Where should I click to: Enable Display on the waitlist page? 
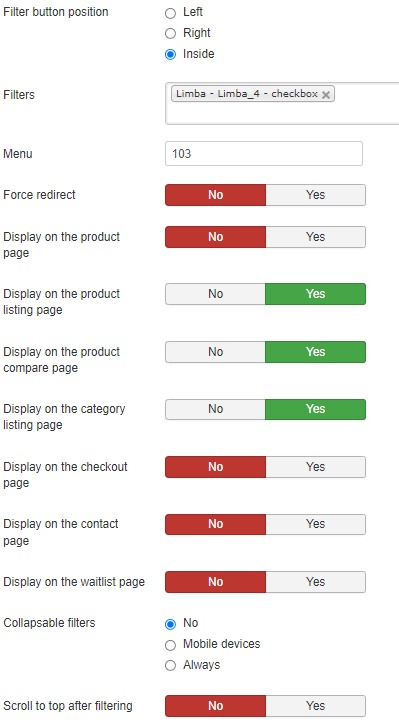(315, 582)
